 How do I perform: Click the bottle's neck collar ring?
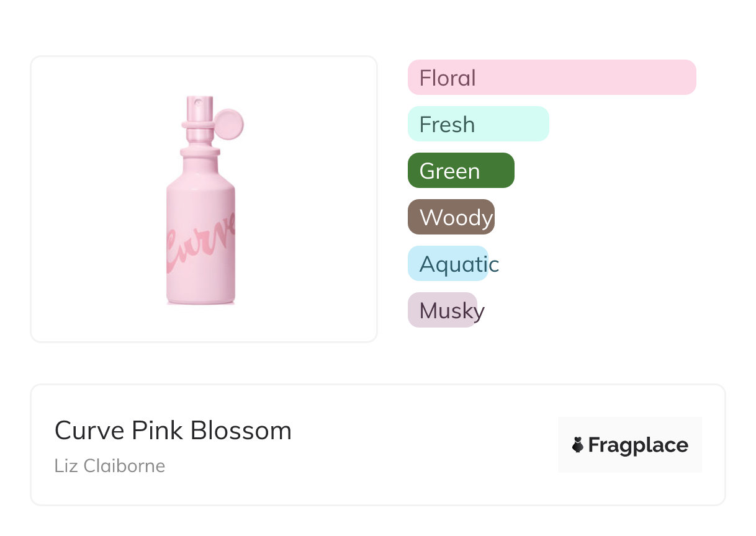click(x=199, y=150)
